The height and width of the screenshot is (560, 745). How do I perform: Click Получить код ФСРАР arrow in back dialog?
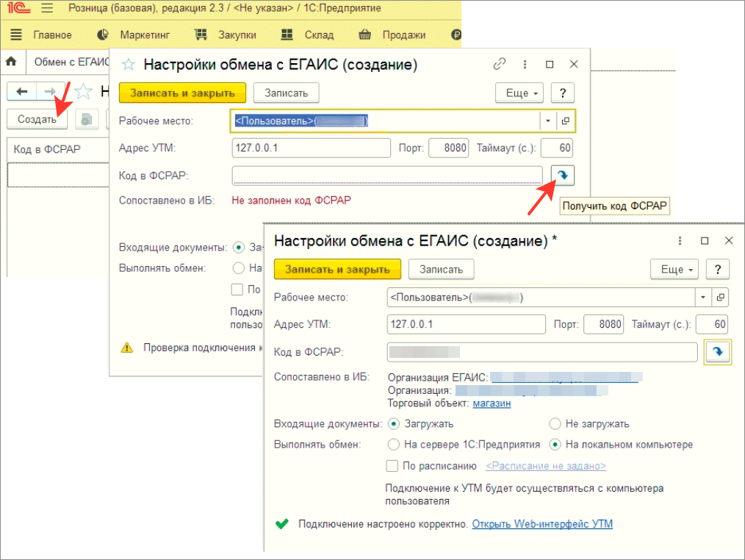click(563, 176)
